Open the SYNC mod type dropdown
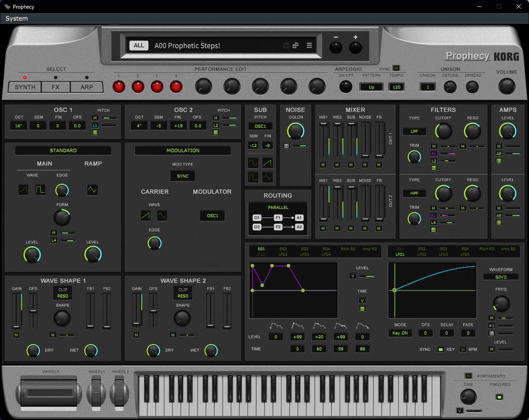 [x=183, y=176]
